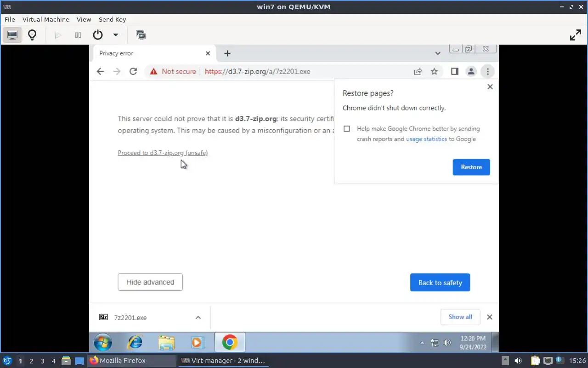This screenshot has height=368, width=588.
Task: Launch Internet Explorer from taskbar
Action: 135,342
